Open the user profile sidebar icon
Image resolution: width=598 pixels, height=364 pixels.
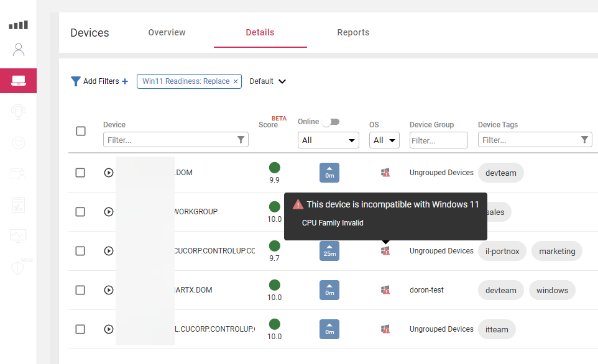(x=18, y=50)
